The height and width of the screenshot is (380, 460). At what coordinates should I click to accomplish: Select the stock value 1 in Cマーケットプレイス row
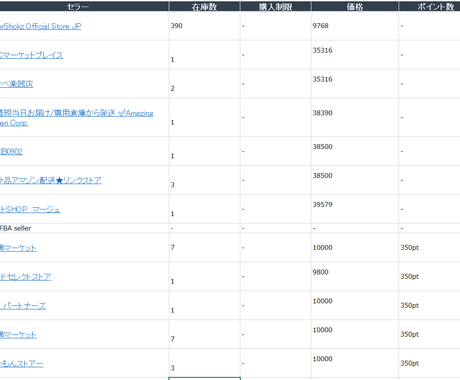click(172, 60)
